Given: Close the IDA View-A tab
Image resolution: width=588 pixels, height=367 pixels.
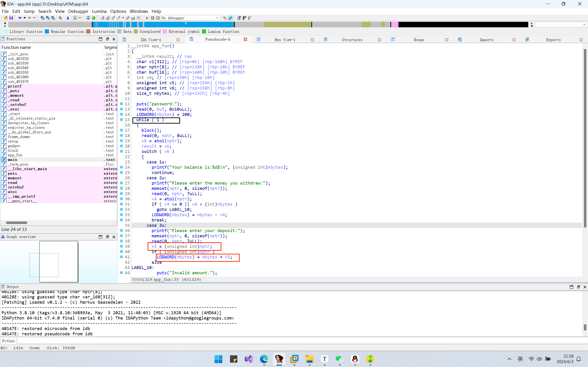Looking at the screenshot, I should (x=178, y=39).
